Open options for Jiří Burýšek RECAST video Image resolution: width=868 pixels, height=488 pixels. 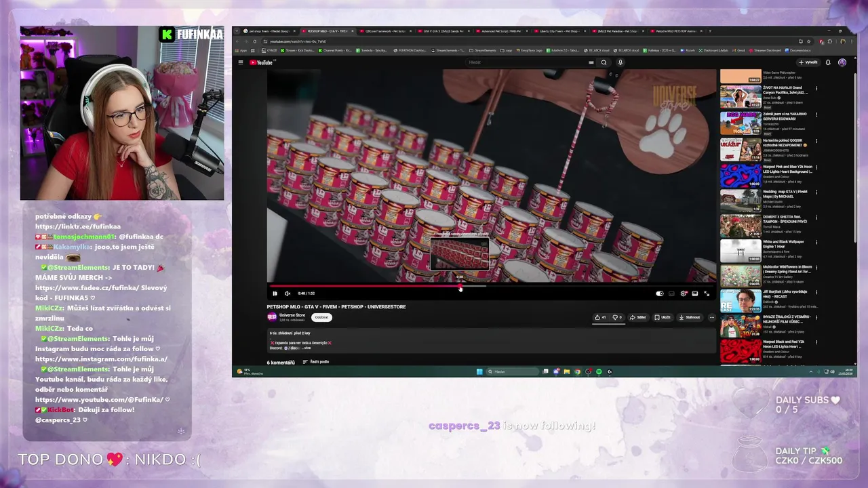[x=816, y=293]
